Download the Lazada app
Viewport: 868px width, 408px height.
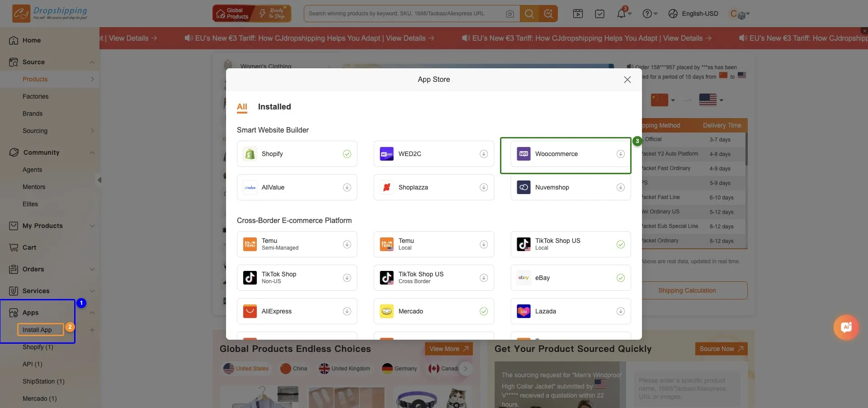(x=621, y=311)
